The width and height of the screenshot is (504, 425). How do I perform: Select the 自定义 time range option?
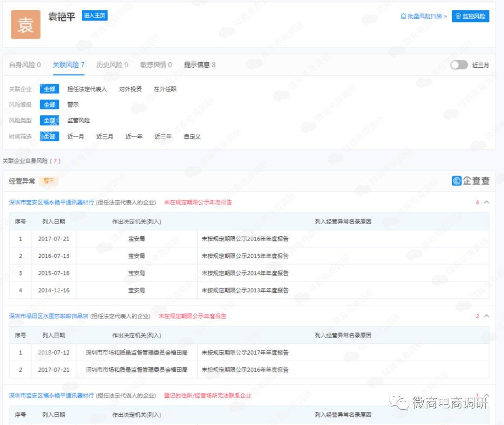[192, 136]
